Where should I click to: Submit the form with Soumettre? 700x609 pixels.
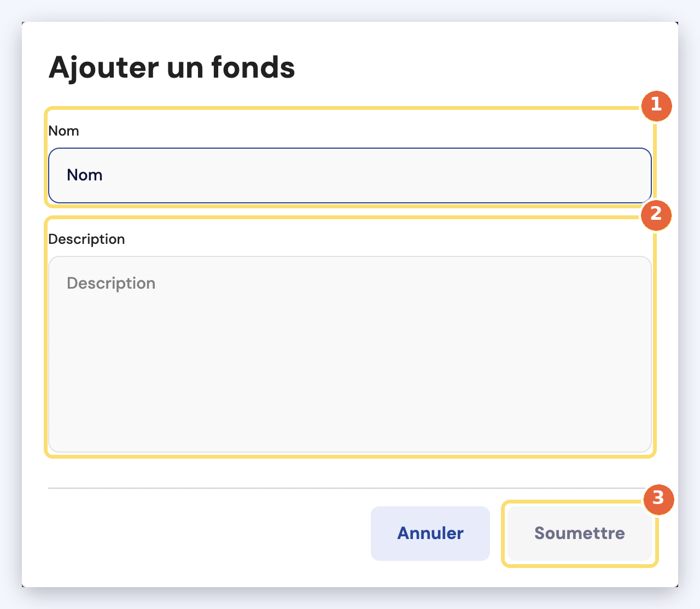580,534
